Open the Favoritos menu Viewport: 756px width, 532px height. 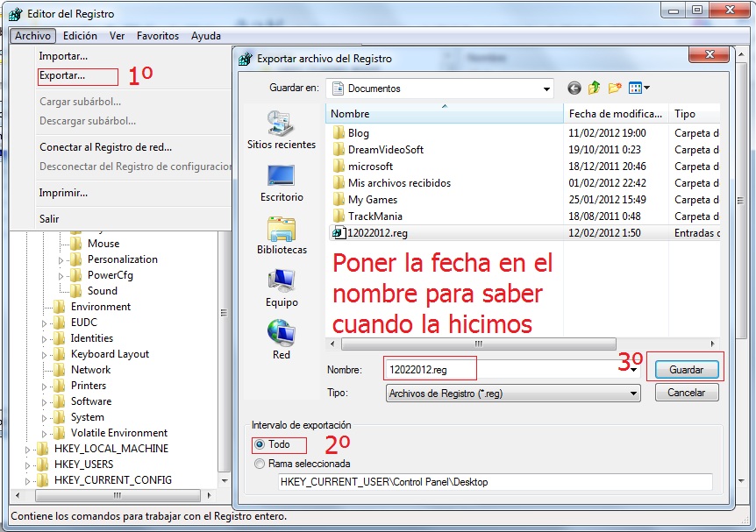pyautogui.click(x=158, y=36)
